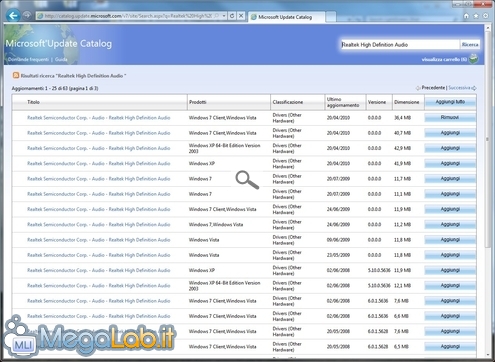The image size is (495, 362).
Task: Click the scrollbar up arrow
Action: click(x=488, y=28)
